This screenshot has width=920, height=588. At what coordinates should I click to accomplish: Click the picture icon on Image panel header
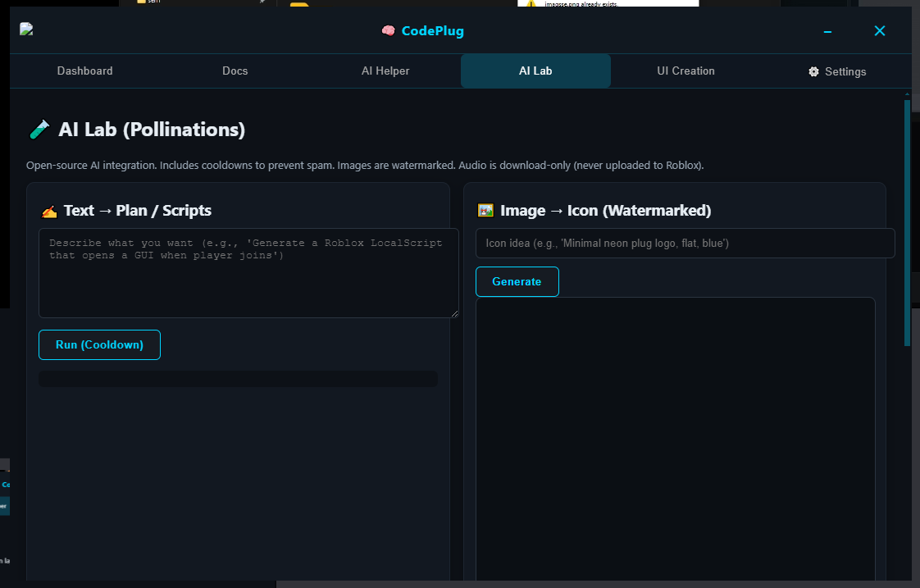(x=485, y=210)
